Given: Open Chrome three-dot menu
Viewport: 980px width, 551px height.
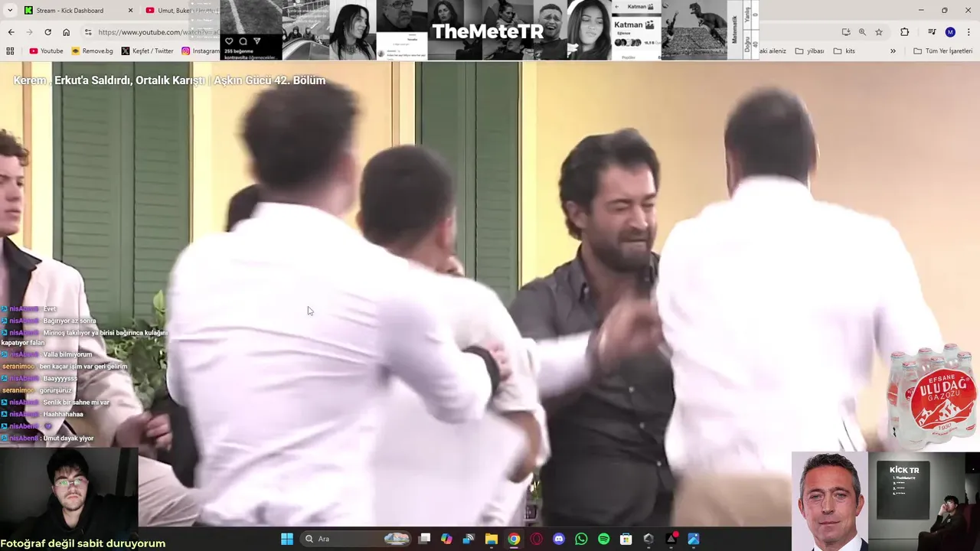Looking at the screenshot, I should pyautogui.click(x=969, y=32).
